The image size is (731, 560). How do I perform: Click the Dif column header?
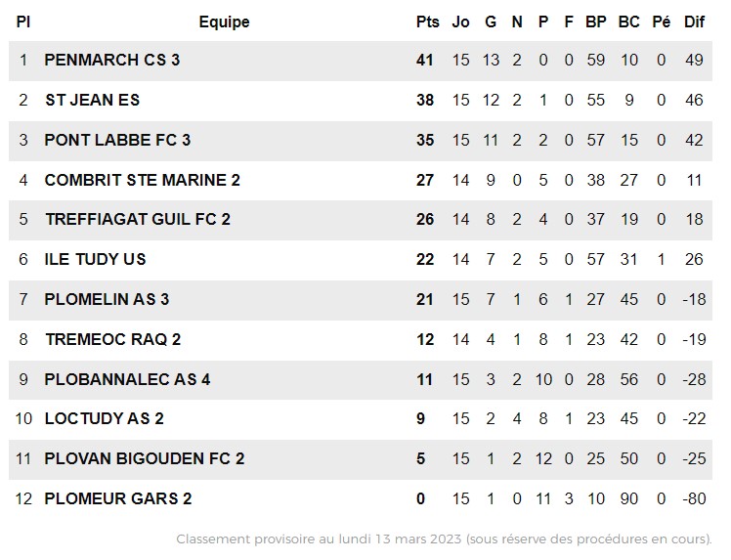(x=694, y=22)
